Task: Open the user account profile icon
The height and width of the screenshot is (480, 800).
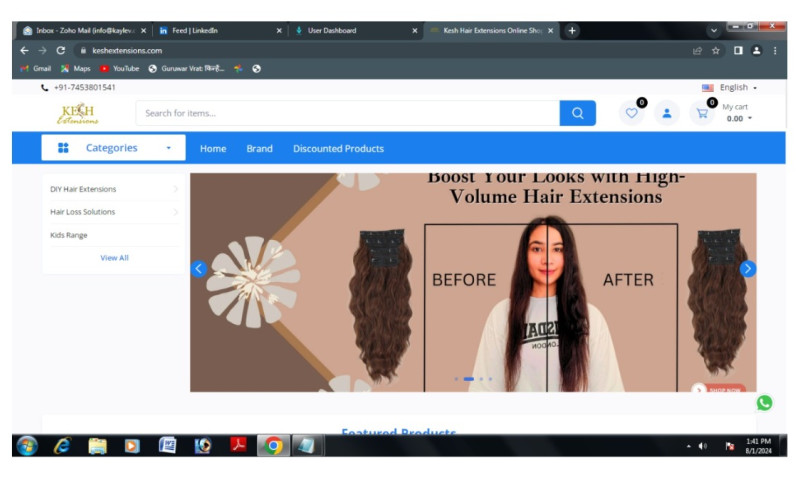Action: click(x=667, y=113)
